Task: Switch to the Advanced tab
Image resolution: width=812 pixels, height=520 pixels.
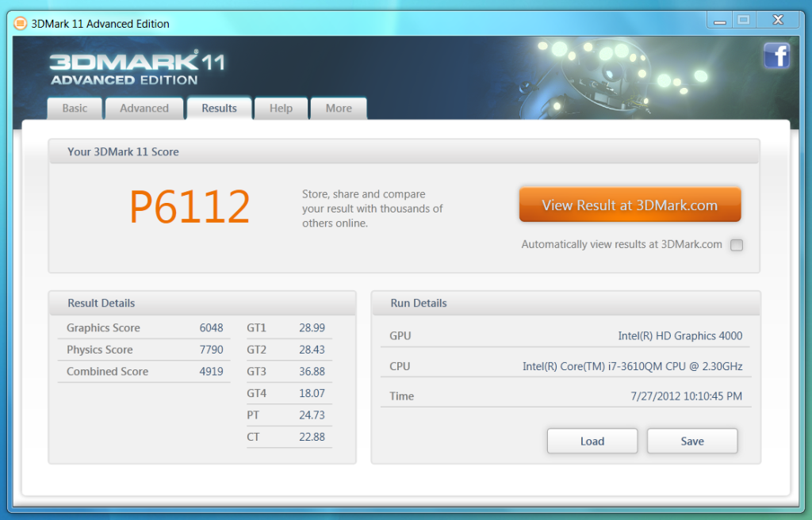Action: (x=144, y=109)
